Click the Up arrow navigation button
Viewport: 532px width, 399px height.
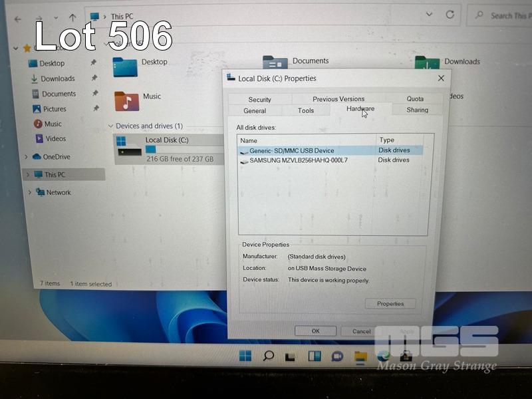tap(72, 17)
